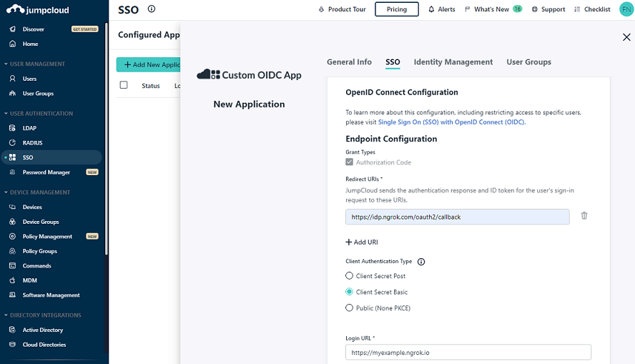
Task: Open the Identity Management tab
Action: tap(453, 62)
